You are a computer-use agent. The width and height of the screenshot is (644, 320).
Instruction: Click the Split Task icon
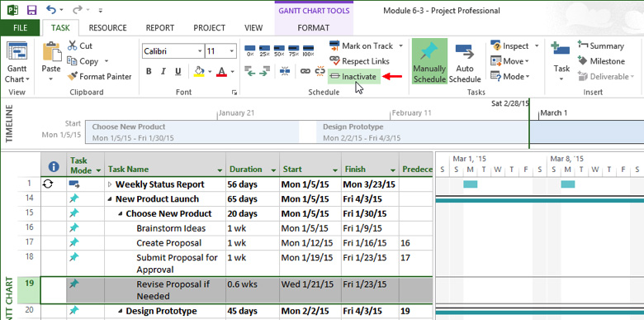click(x=285, y=71)
